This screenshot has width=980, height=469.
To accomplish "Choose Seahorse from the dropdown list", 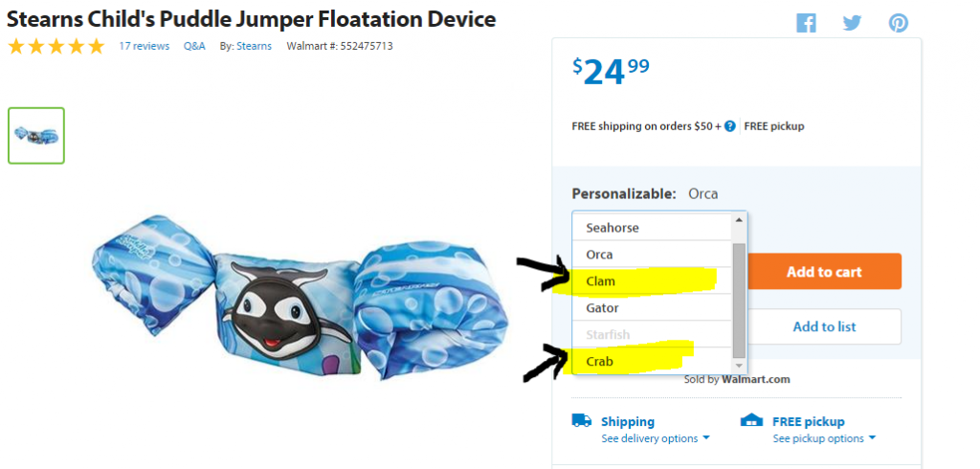I will [x=612, y=228].
